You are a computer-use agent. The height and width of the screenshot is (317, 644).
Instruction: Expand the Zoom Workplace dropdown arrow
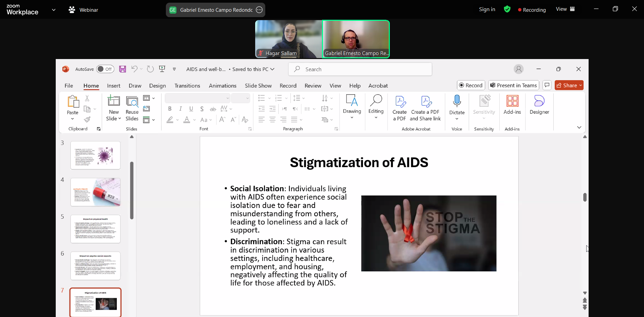coord(54,10)
